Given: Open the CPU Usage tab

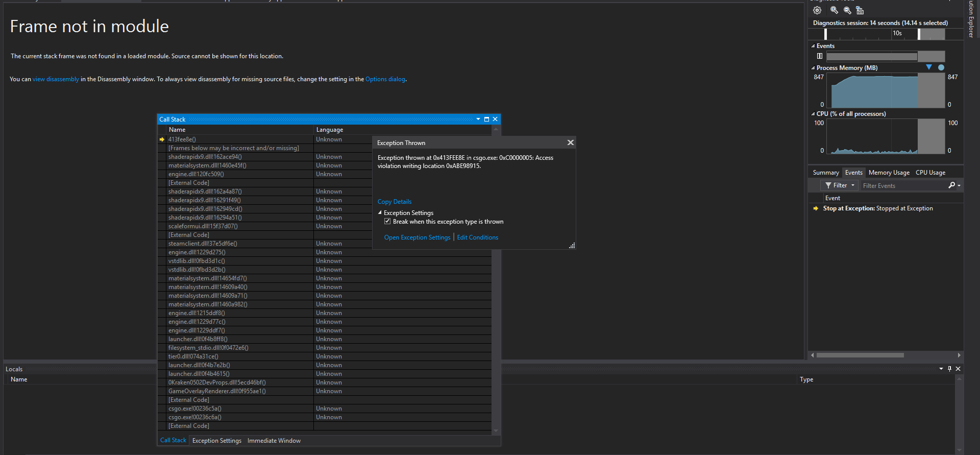Looking at the screenshot, I should click(930, 173).
